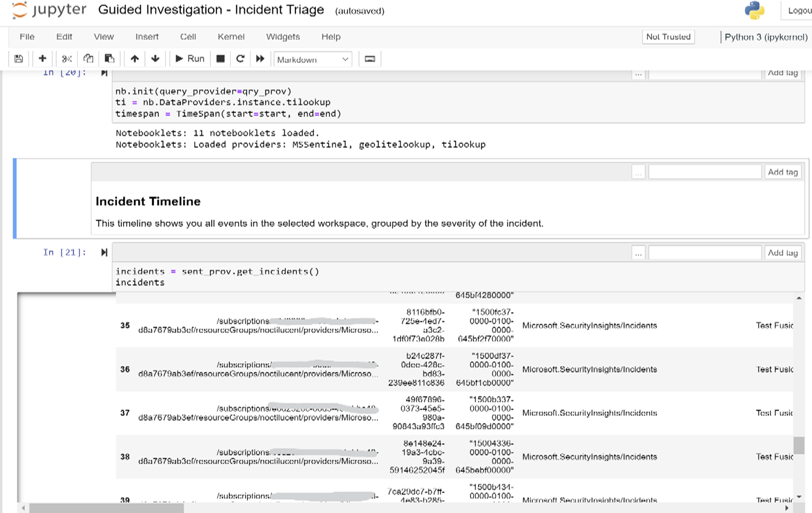Paste cell from clipboard
The height and width of the screenshot is (513, 812).
[109, 58]
